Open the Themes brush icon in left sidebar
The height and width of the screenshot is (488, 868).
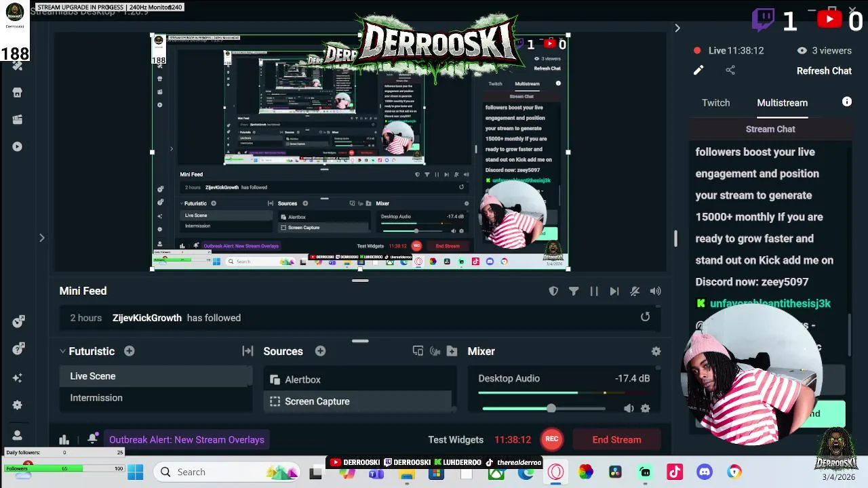point(18,66)
